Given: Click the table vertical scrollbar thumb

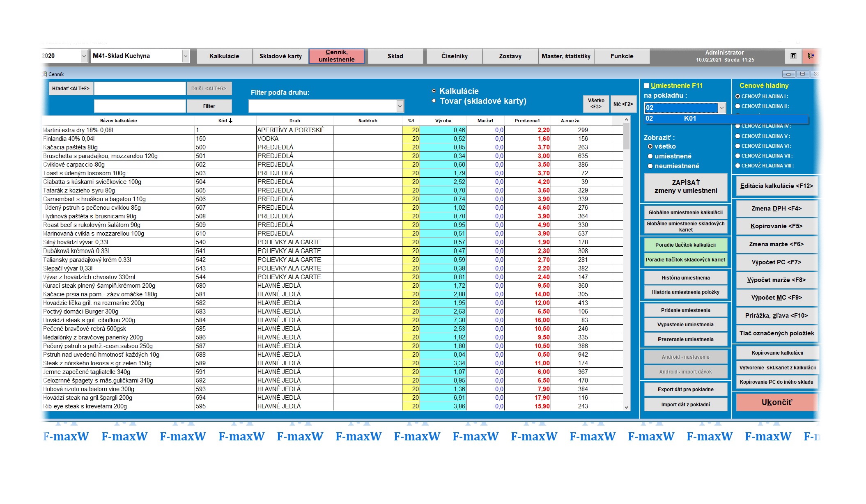Looking at the screenshot, I should 626,136.
